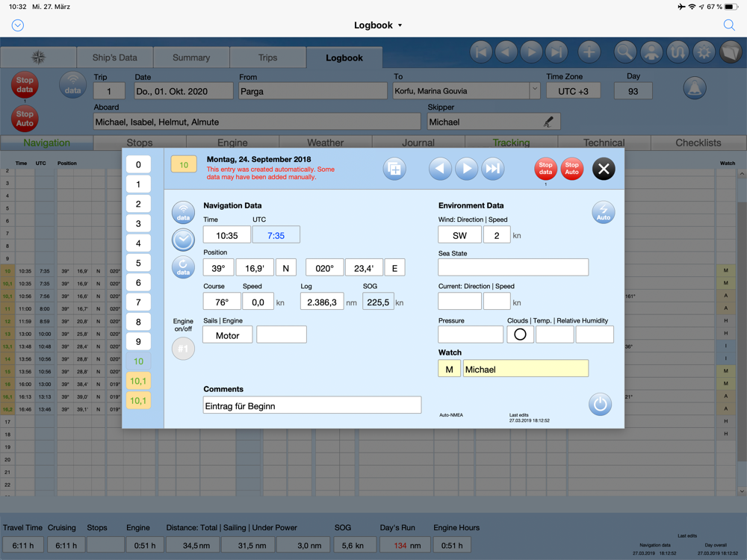The width and height of the screenshot is (747, 560).
Task: Click the add-entry plus icon in dialog header
Action: (x=394, y=169)
